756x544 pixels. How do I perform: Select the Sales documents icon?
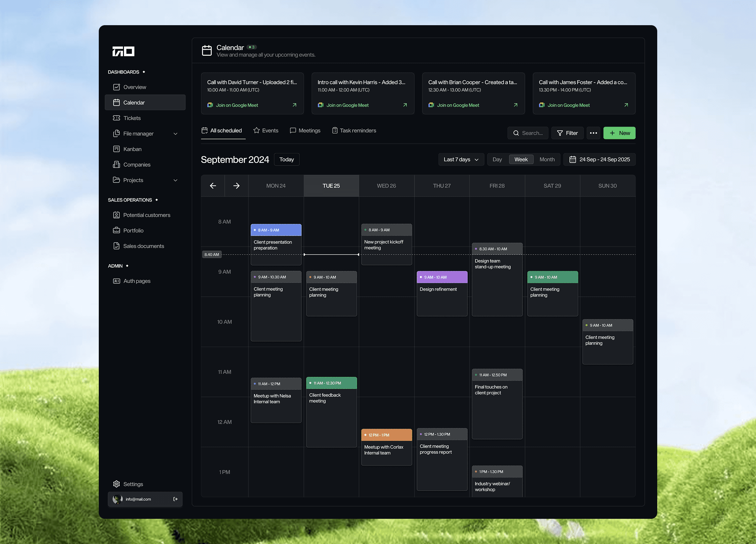coord(117,246)
